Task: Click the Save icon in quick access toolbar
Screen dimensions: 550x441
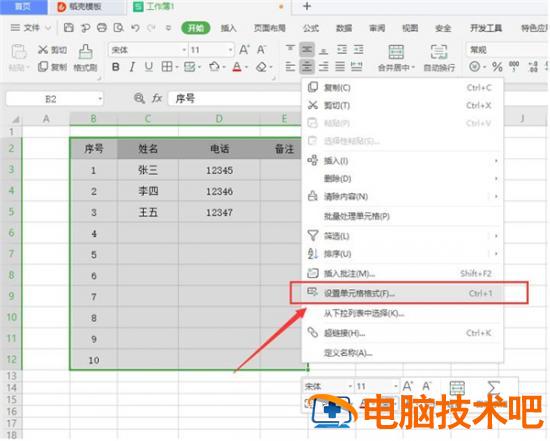Action: [69, 28]
